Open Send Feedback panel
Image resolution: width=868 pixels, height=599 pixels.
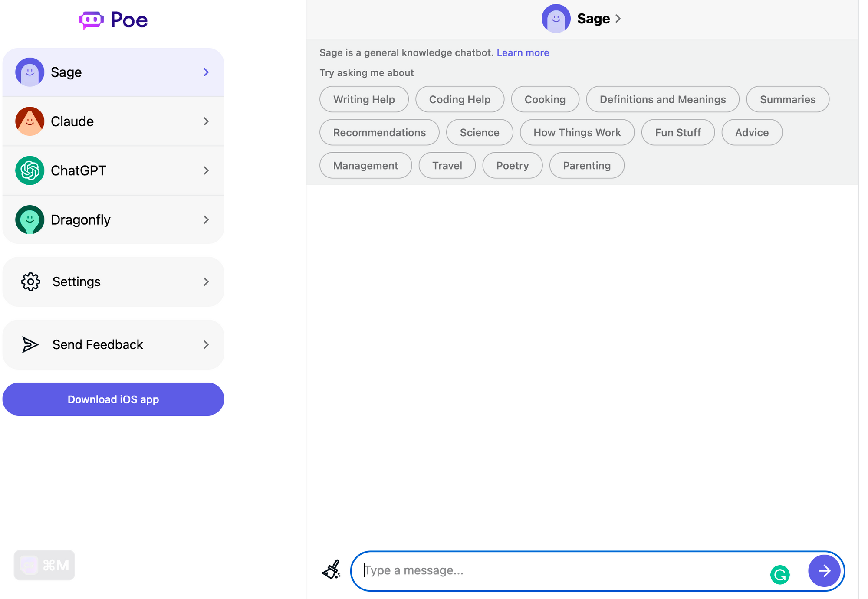point(113,344)
